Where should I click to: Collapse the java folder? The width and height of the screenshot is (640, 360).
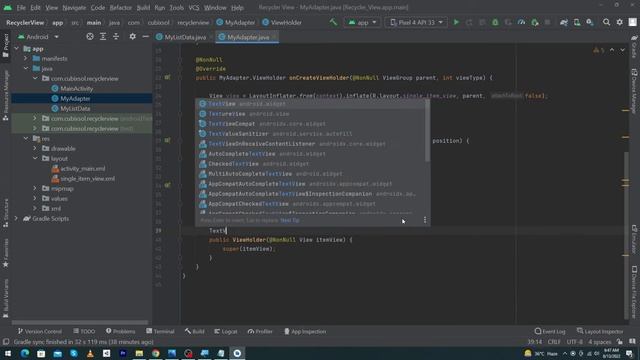(26, 69)
